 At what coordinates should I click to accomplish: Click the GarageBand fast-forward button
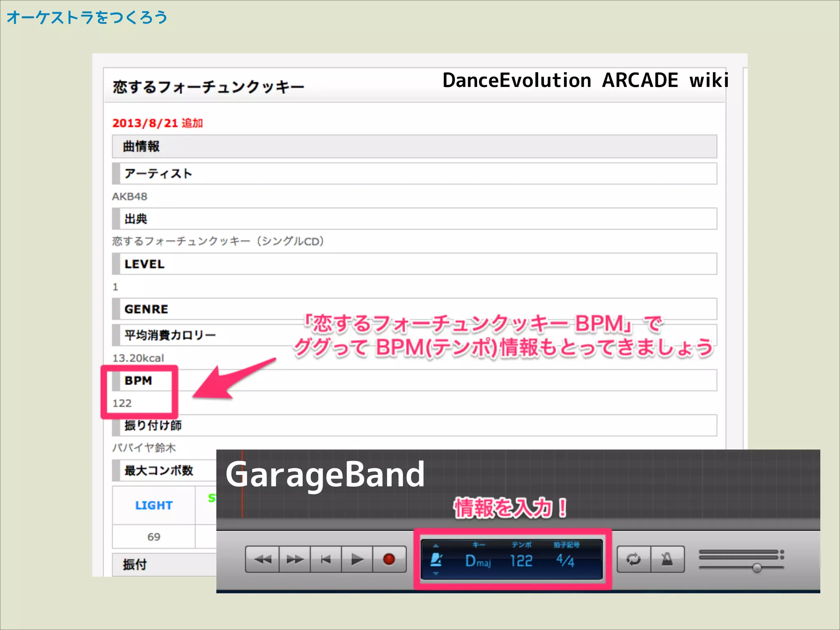[295, 559]
